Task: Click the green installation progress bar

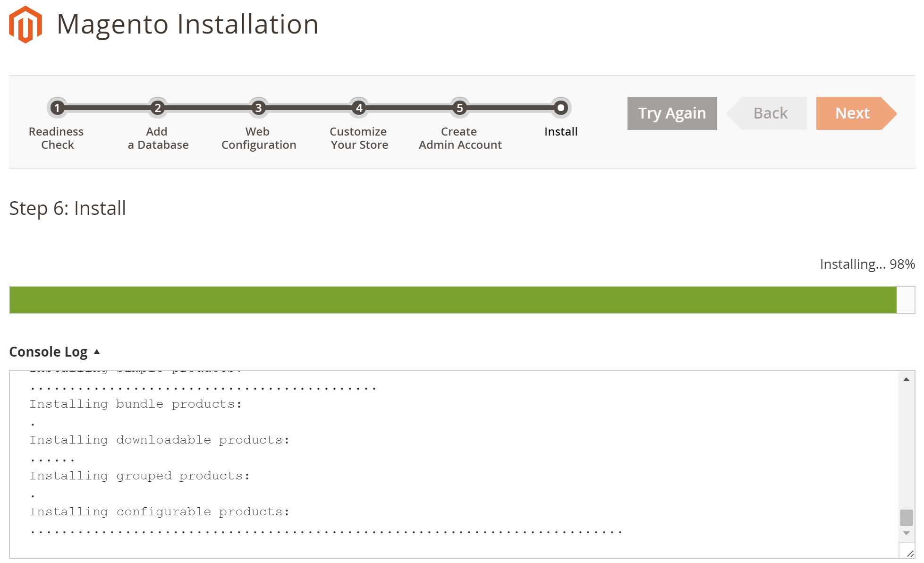Action: click(x=452, y=300)
